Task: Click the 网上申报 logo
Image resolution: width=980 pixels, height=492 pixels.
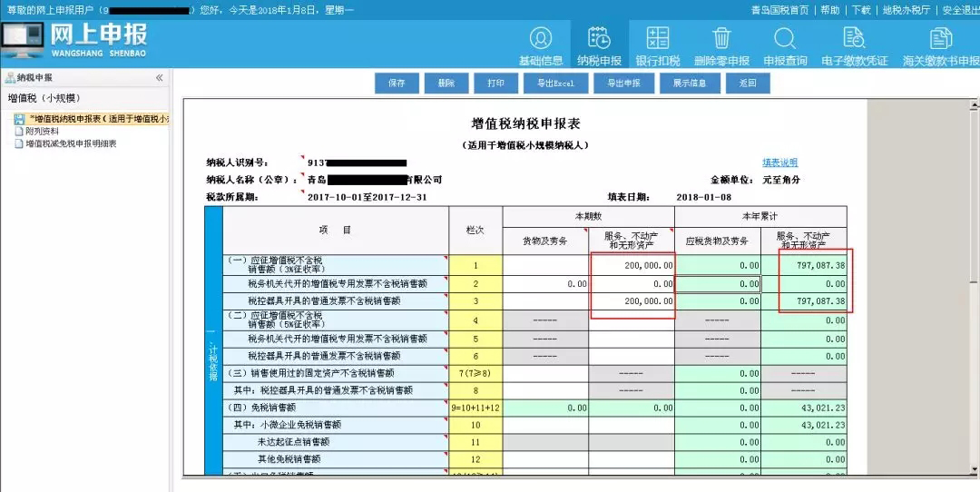Action: (x=74, y=41)
